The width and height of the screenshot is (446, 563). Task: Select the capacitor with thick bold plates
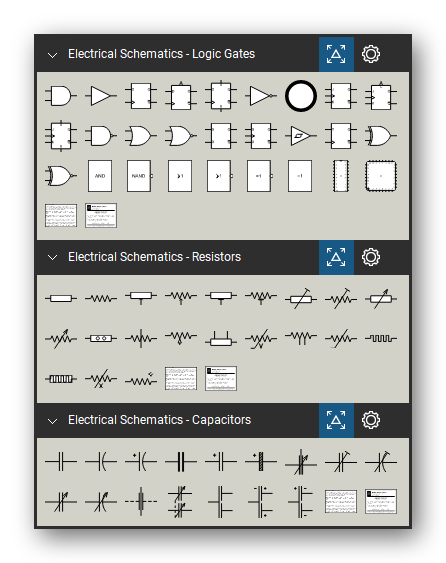pos(181,461)
